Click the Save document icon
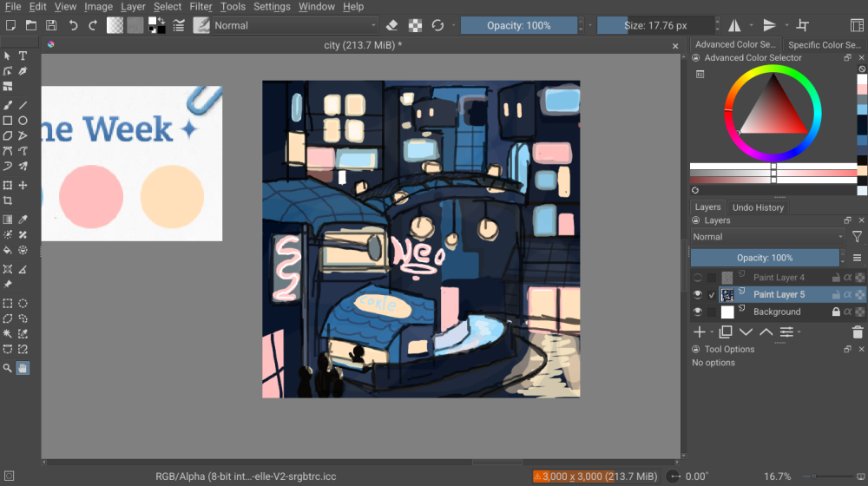The height and width of the screenshot is (486, 868). click(x=51, y=25)
